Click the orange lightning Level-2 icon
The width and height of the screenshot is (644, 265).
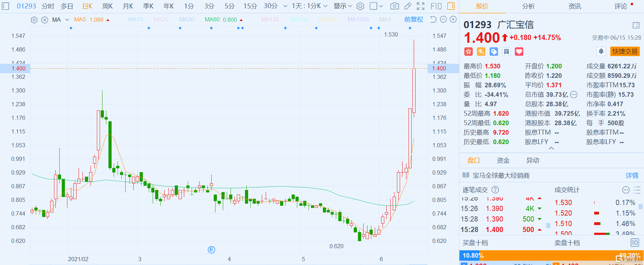point(481,52)
